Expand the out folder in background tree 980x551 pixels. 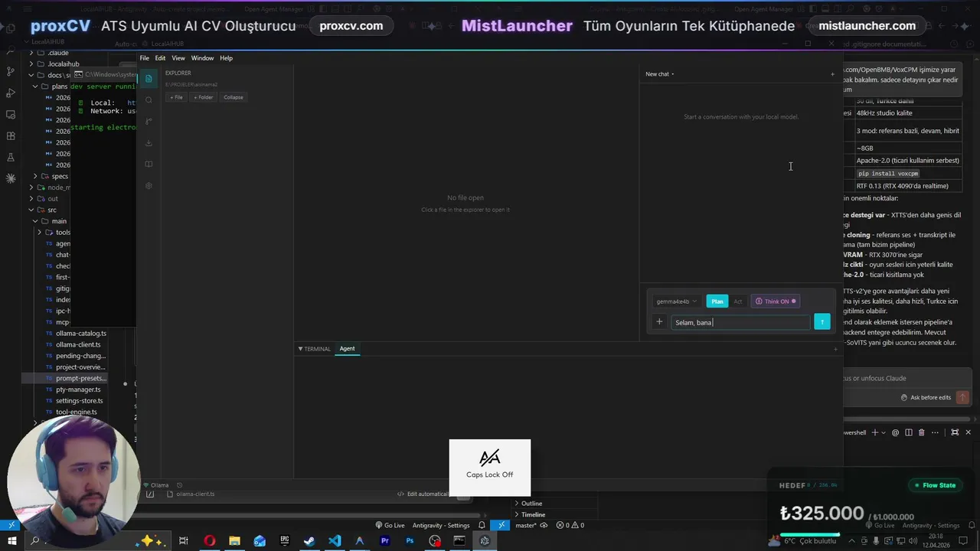tap(47, 199)
